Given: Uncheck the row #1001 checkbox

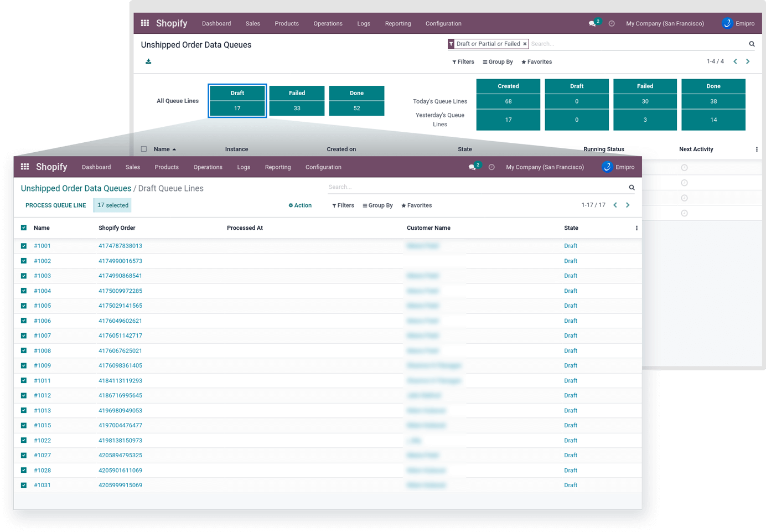Looking at the screenshot, I should click(x=24, y=246).
